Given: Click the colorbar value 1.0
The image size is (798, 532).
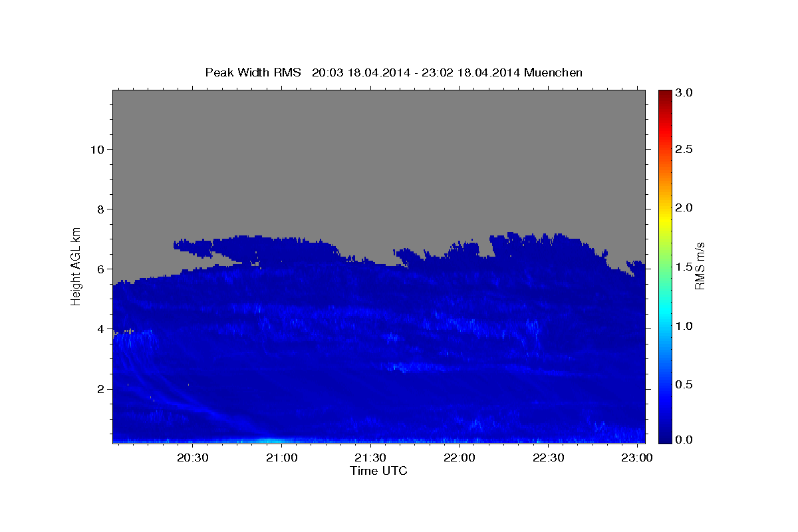Looking at the screenshot, I should pos(684,326).
